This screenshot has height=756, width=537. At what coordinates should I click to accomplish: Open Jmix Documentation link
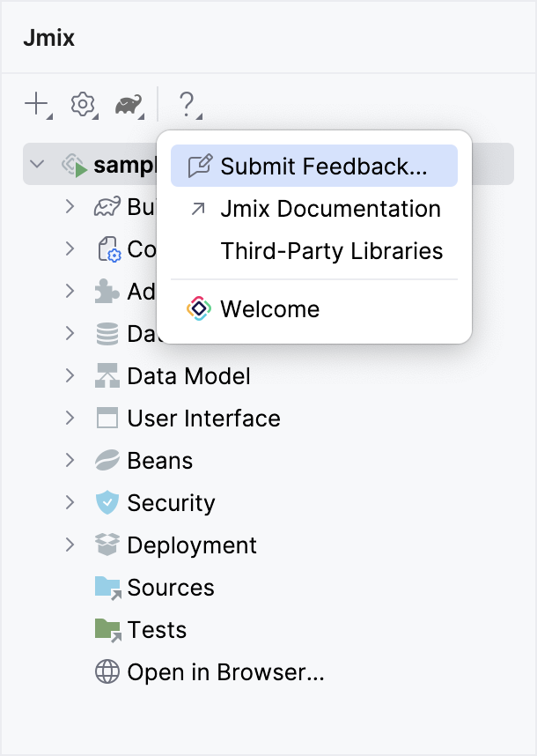coord(330,209)
